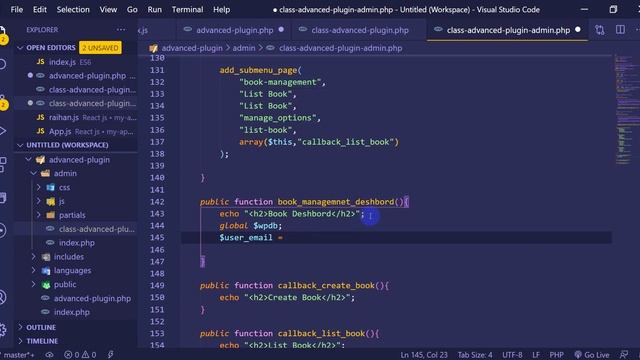Click LF end of line selector
Screen dimensions: 640x360
[536, 355]
